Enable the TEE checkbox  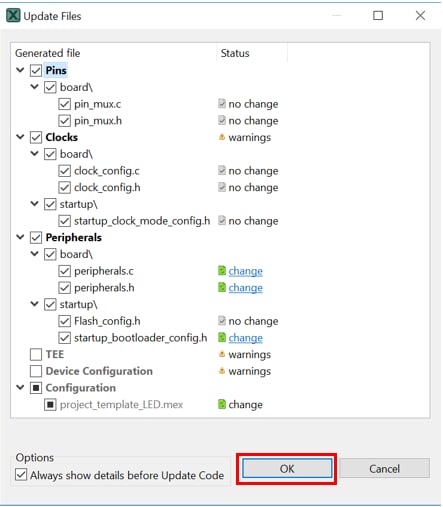(x=36, y=354)
